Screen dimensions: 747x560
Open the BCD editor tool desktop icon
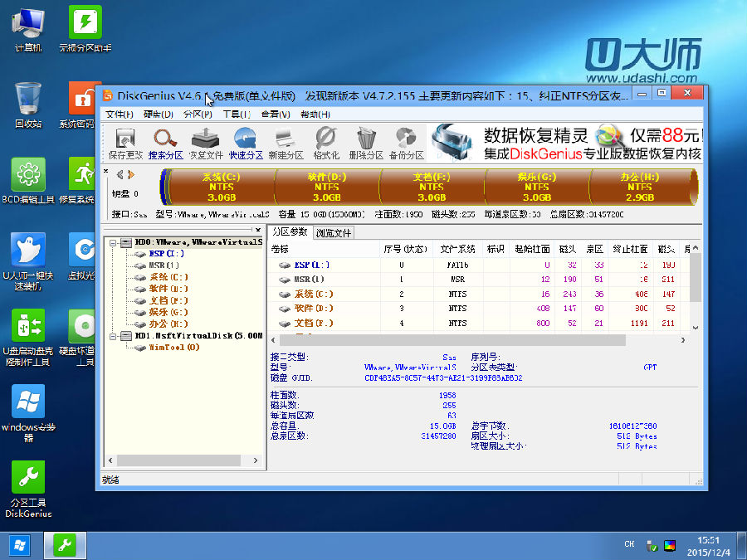pos(28,181)
